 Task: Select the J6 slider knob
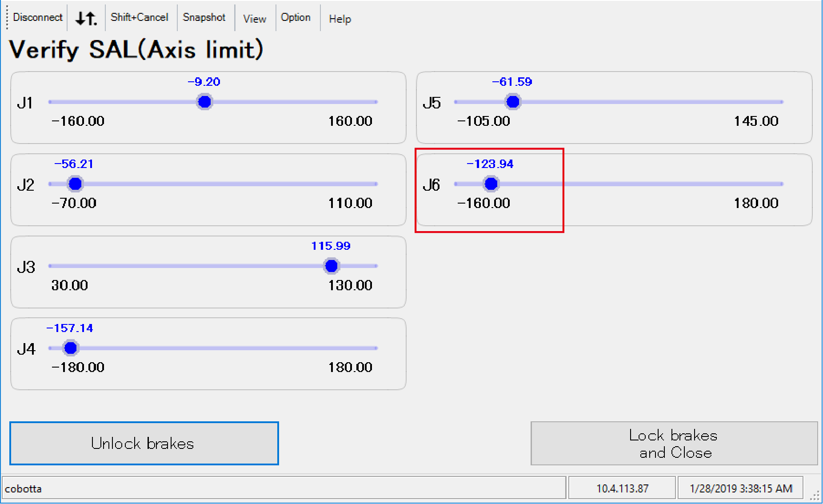click(x=491, y=184)
